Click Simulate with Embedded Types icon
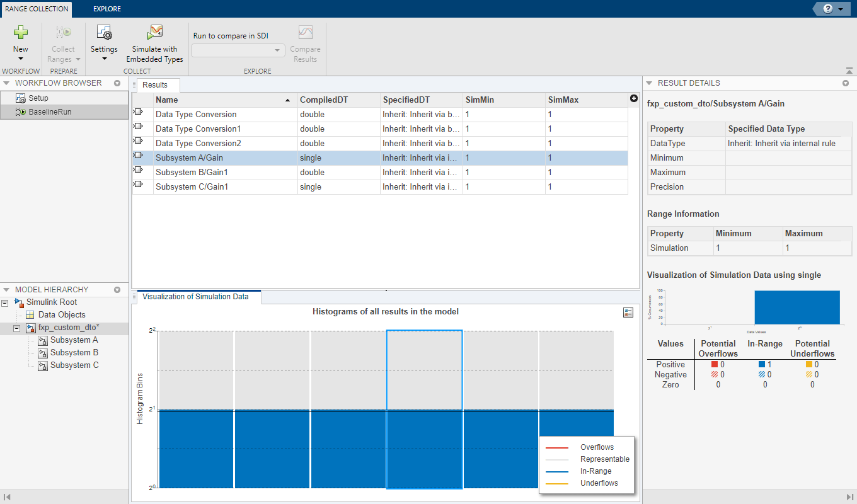857x504 pixels. (x=154, y=33)
